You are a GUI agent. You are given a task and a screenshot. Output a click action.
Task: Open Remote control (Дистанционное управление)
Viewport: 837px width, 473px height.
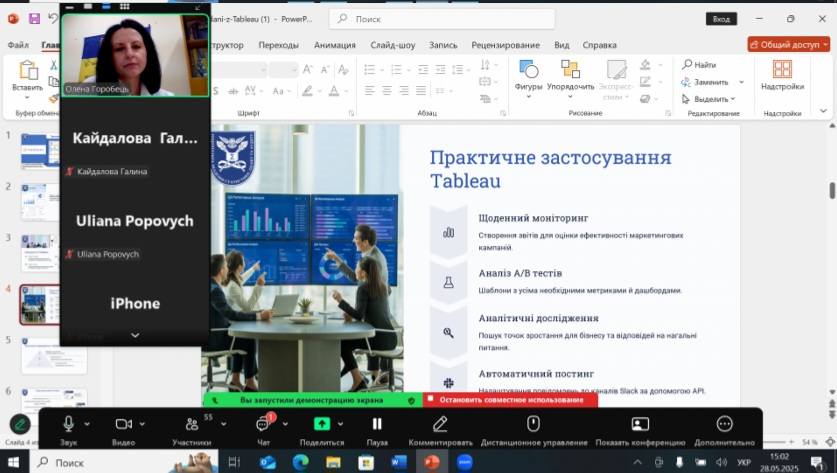pos(533,424)
